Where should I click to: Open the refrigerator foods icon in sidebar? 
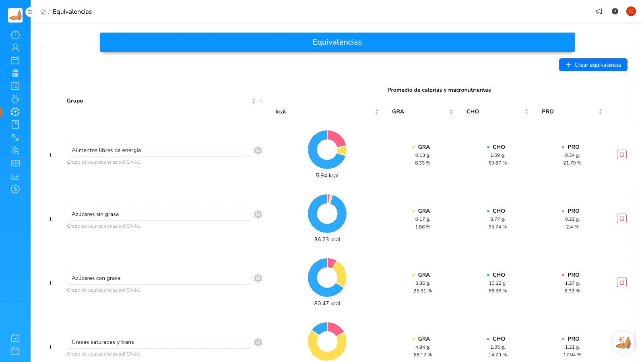click(15, 73)
